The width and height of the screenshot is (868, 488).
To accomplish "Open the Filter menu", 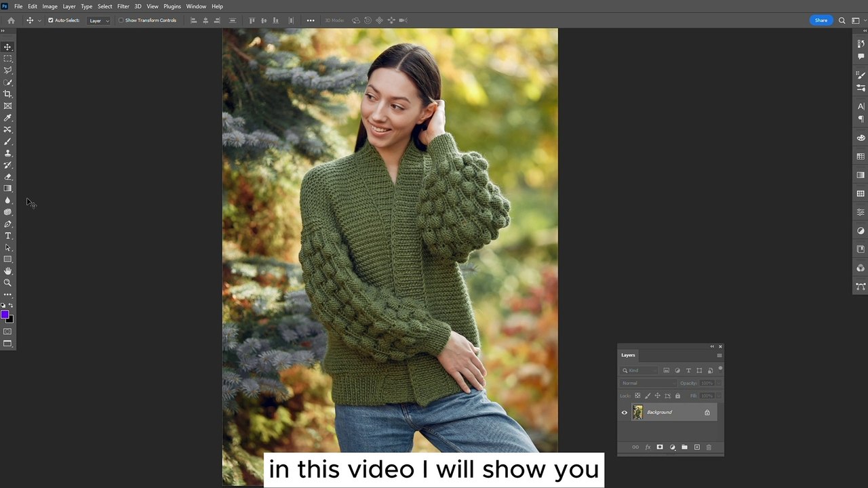I will (123, 6).
